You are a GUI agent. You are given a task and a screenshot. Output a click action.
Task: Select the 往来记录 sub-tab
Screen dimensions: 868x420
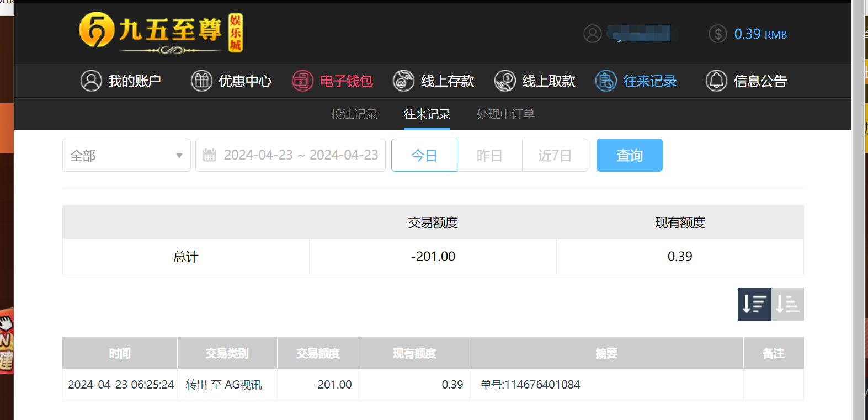(x=427, y=114)
